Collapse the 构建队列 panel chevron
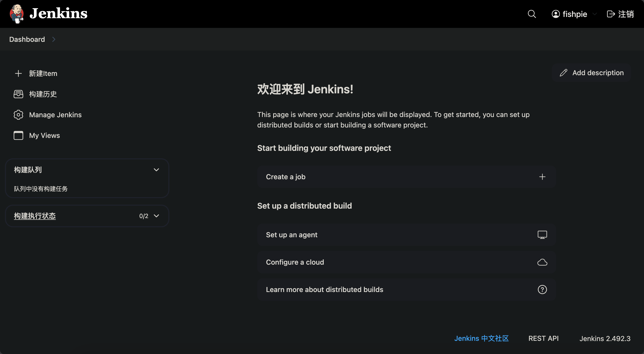The height and width of the screenshot is (354, 644). coord(156,170)
